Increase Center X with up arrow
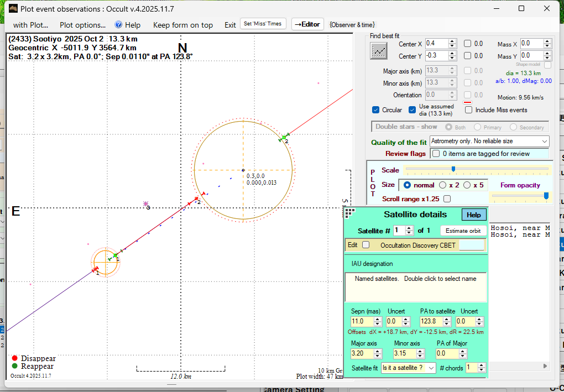This screenshot has width=564, height=392. 452,41
